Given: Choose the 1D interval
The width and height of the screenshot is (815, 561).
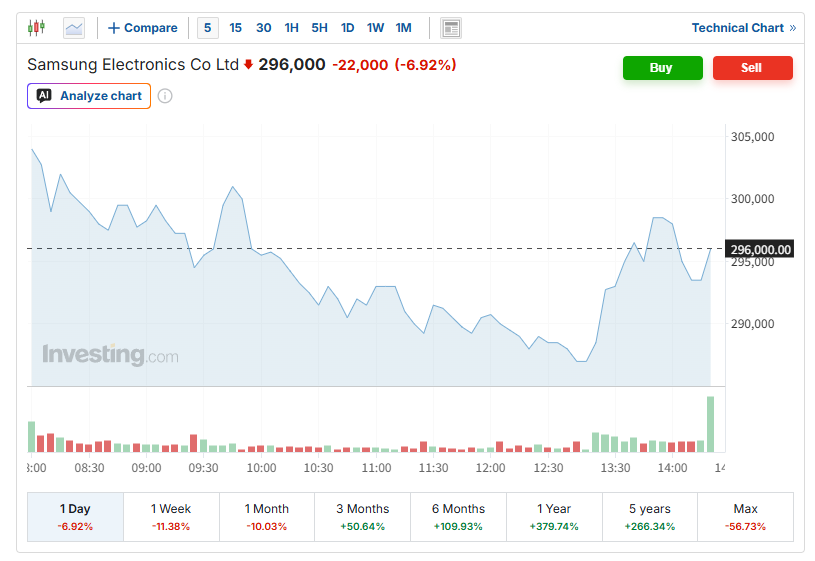Looking at the screenshot, I should click(347, 28).
